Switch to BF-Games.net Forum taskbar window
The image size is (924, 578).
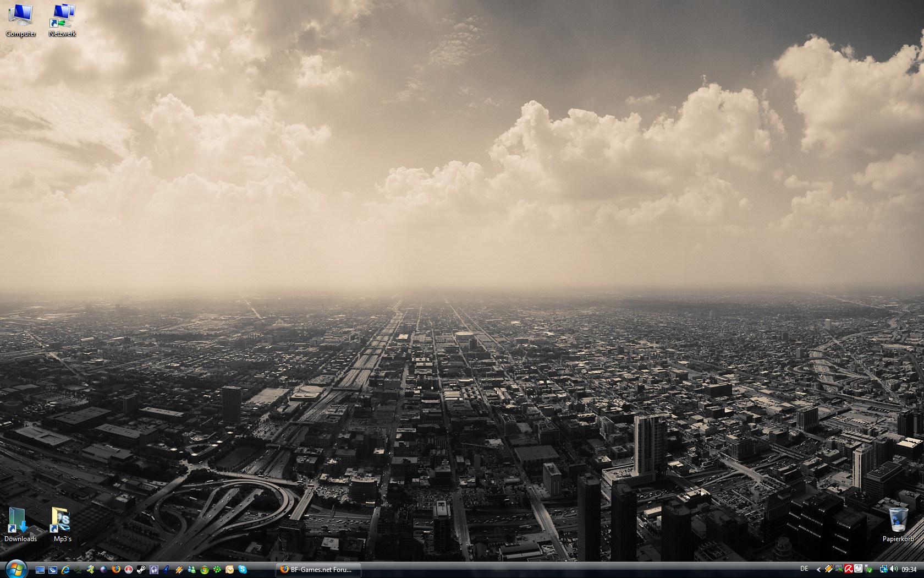318,570
